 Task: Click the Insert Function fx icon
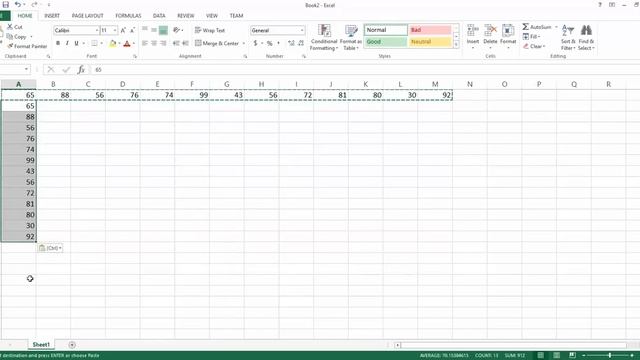tap(81, 70)
